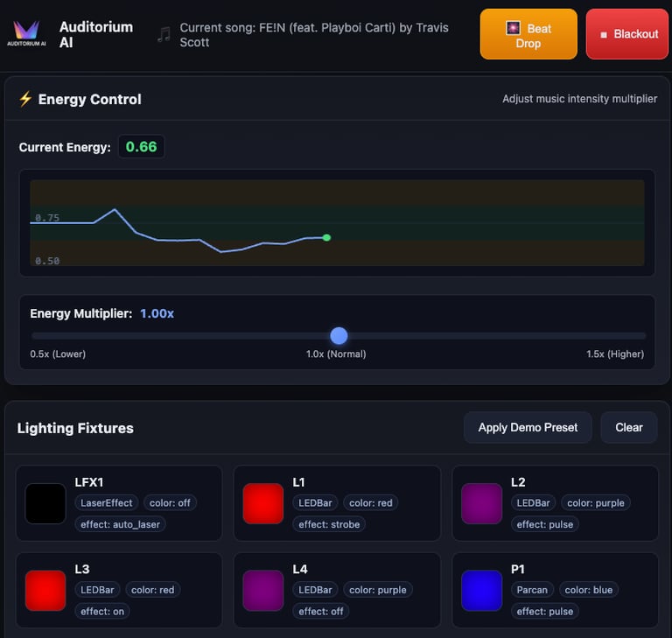Screen dimensions: 672x638
Task: Select the P1 blue color swatch
Action: coord(482,591)
